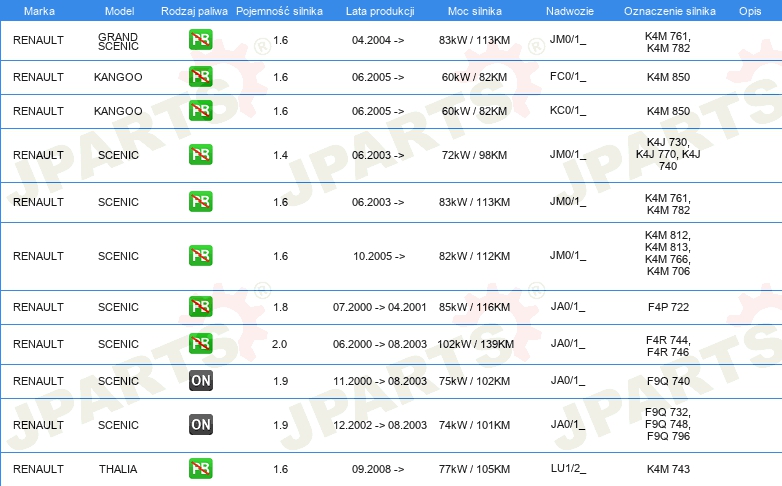This screenshot has height=486, width=782.
Task: Click the F4P 722 engine code cell
Action: tap(668, 307)
